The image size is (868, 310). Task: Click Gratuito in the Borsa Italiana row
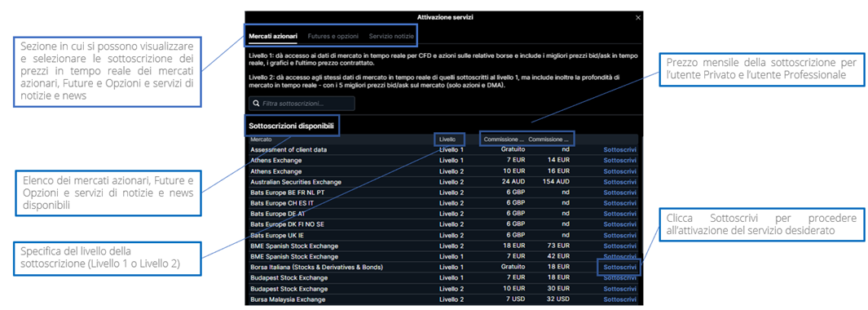point(513,268)
